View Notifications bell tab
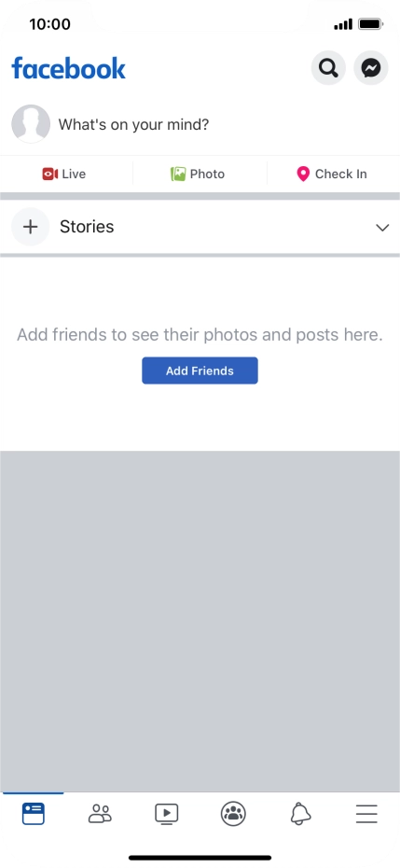Viewport: 400px width, 868px height. tap(300, 814)
